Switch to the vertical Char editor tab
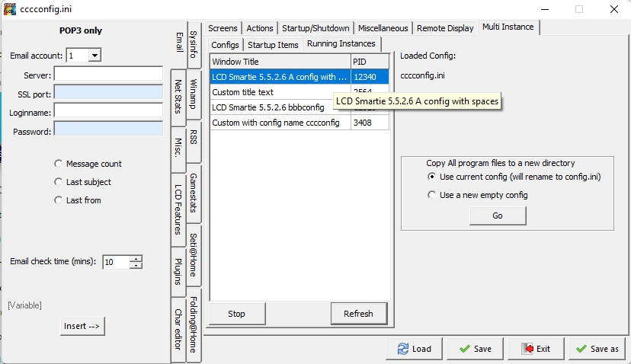 point(178,329)
